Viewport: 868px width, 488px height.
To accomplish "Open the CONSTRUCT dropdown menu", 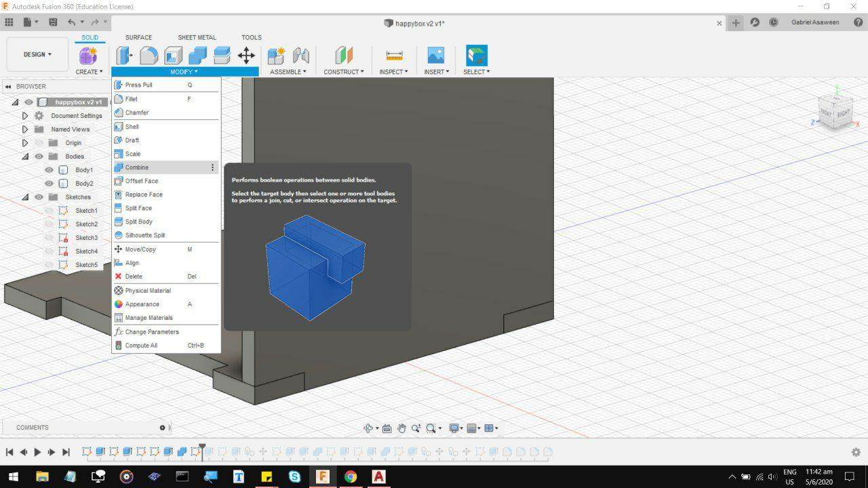I will point(344,72).
